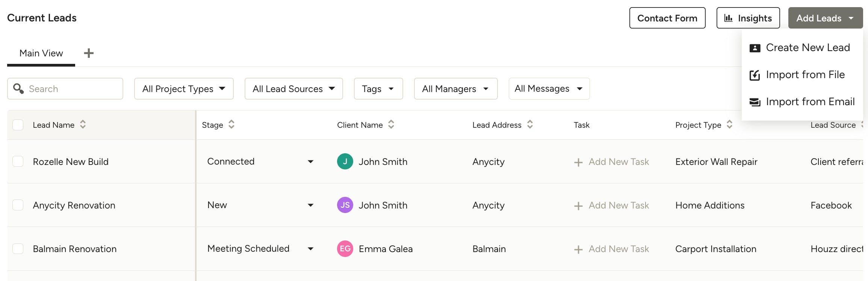The width and height of the screenshot is (868, 281).
Task: Click the purple JS avatar for Anycity Renovation
Action: click(345, 205)
